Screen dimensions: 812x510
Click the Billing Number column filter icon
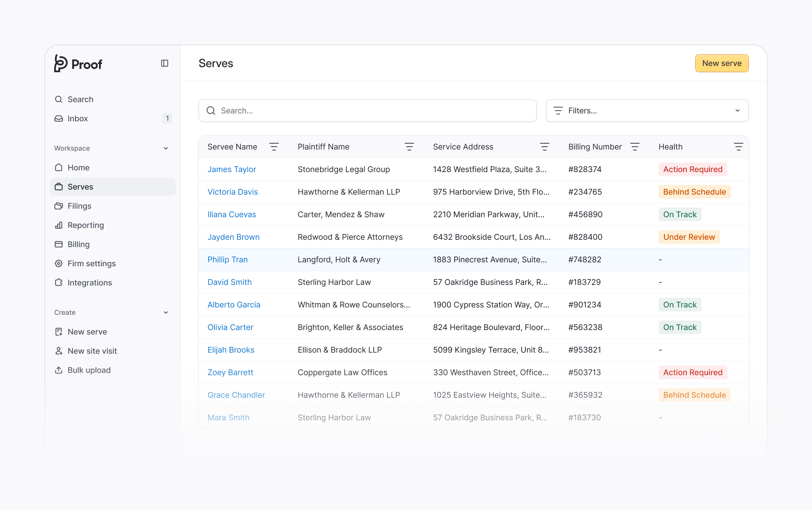(635, 147)
